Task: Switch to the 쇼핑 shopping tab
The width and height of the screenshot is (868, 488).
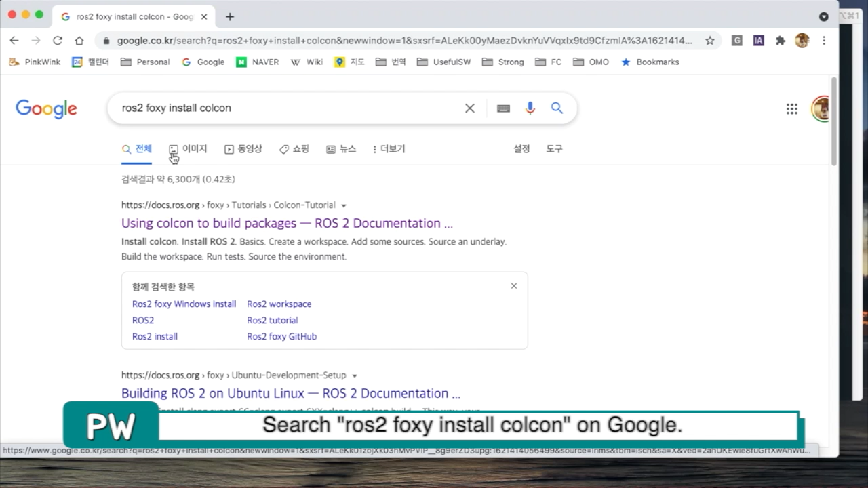Action: click(294, 149)
